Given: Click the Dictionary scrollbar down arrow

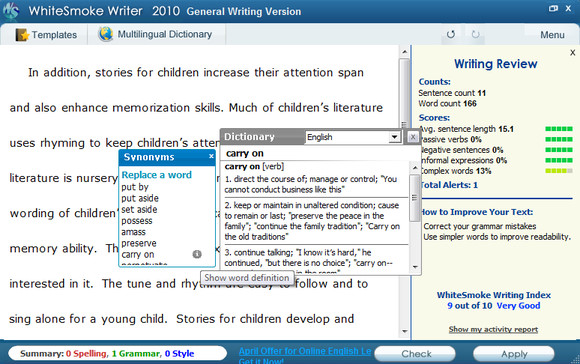Looking at the screenshot, I should (415, 267).
